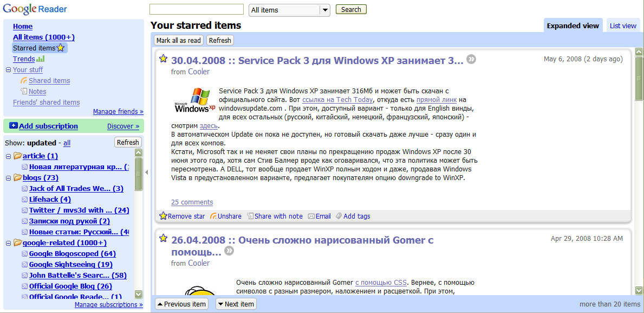Click subscriptions list scrollbar thumb
Viewport: 644px width, 313px height.
tap(139, 174)
